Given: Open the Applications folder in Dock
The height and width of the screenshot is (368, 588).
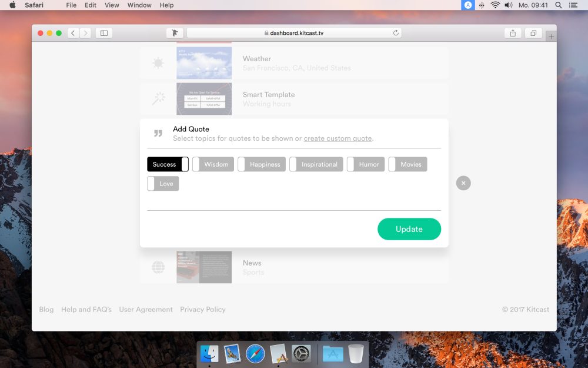Looking at the screenshot, I should click(x=333, y=353).
